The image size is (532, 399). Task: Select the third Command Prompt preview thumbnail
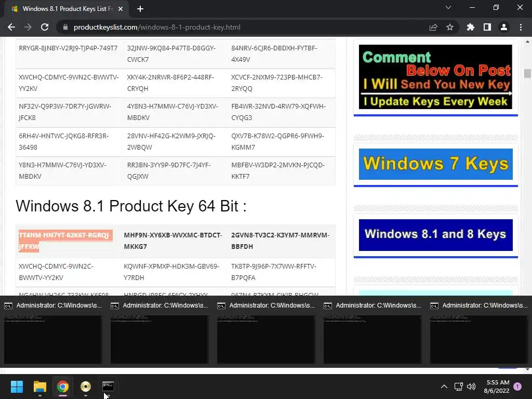pyautogui.click(x=266, y=339)
